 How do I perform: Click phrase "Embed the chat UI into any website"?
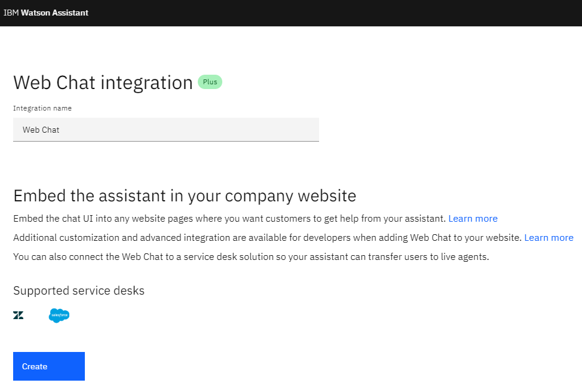(84, 219)
